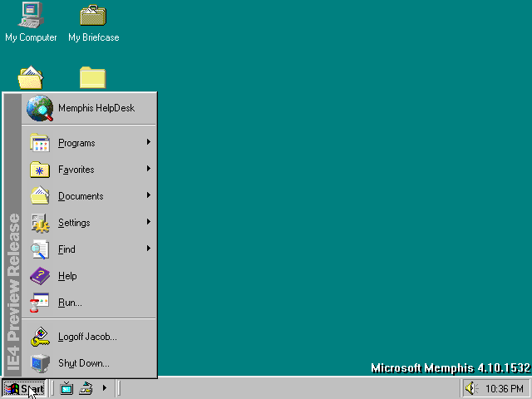Viewport: 532px width, 399px height.
Task: Choose Documents in the Start menu
Action: tap(89, 196)
